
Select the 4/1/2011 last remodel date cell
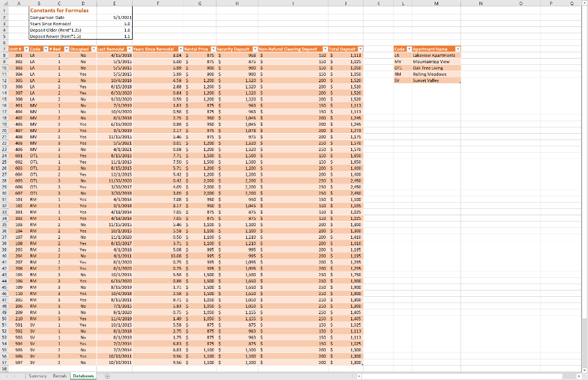[x=114, y=256]
